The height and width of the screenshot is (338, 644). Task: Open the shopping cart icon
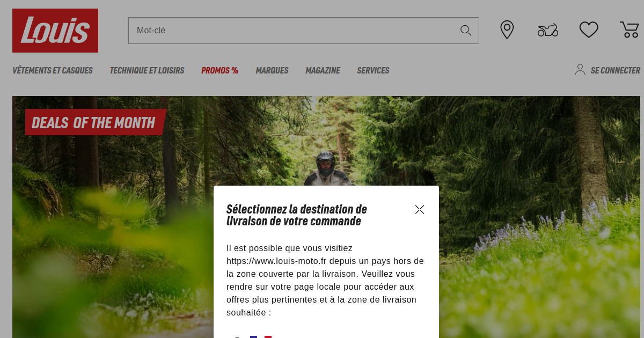click(x=630, y=30)
